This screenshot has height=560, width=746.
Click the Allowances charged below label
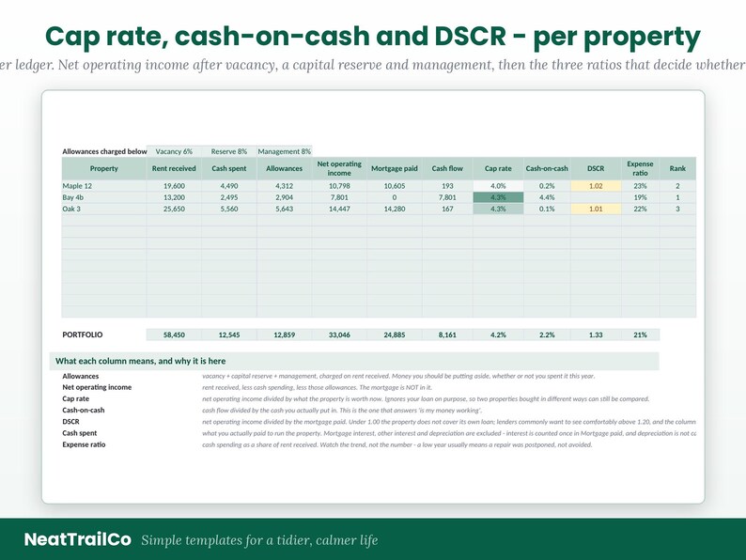pos(104,151)
